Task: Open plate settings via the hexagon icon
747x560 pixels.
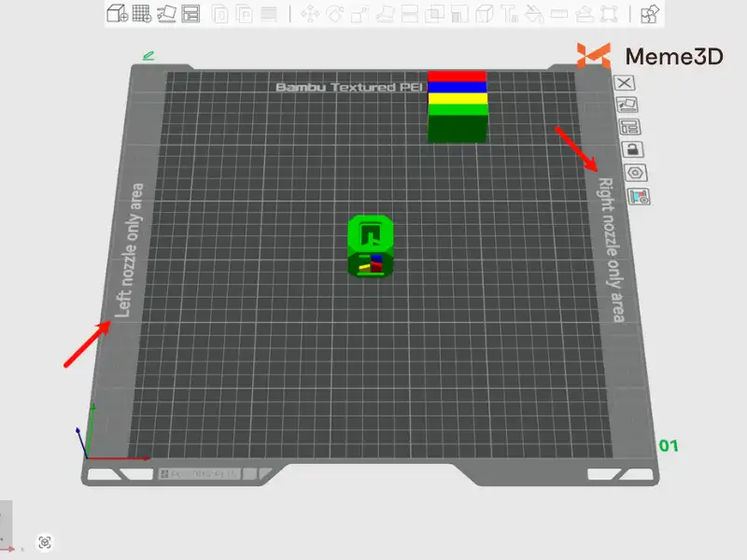Action: pos(636,173)
